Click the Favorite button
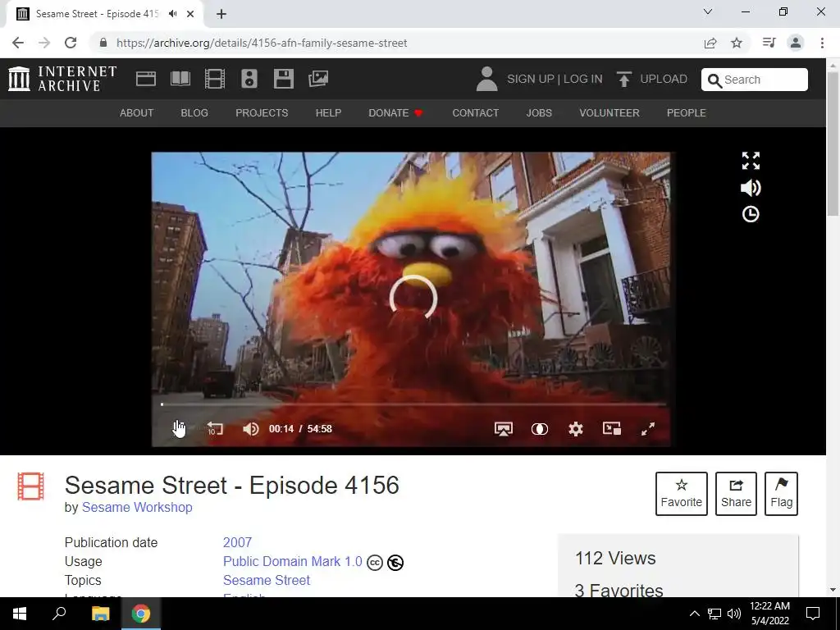Screen dimensions: 840x630 (x=682, y=493)
